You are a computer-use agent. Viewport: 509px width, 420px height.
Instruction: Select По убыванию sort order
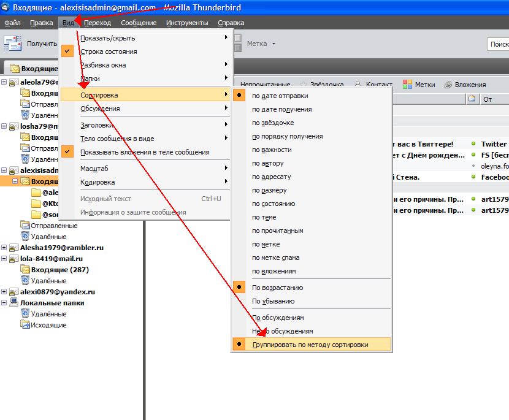coord(312,301)
